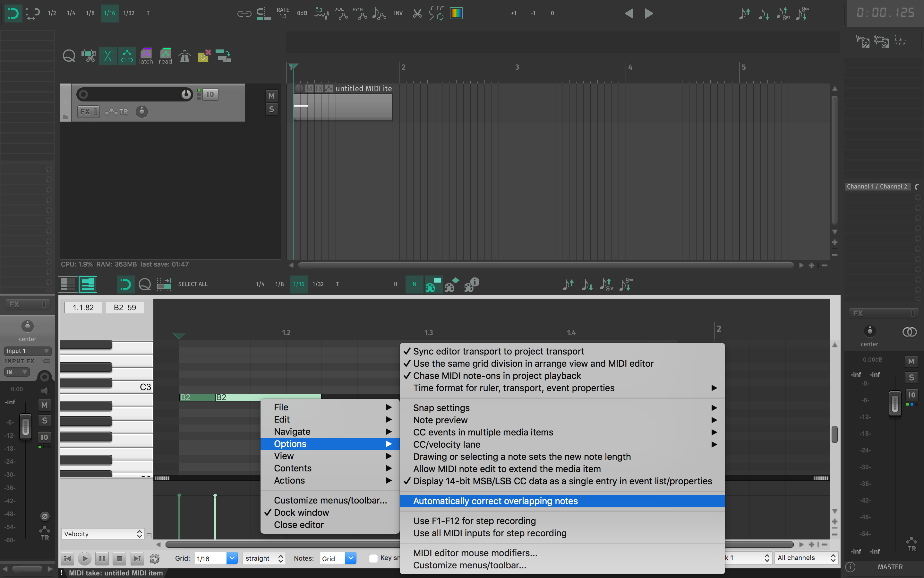The image size is (924, 578).
Task: Open the Navigate submenu
Action: 330,432
